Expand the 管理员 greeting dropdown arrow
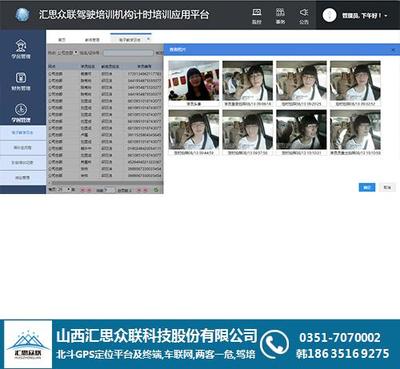The width and height of the screenshot is (400, 369). click(386, 16)
